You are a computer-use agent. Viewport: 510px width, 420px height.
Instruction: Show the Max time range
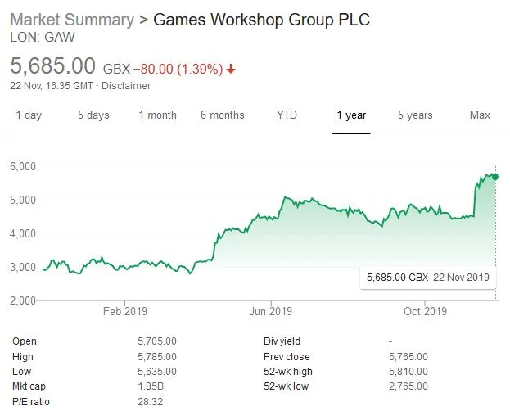[480, 115]
